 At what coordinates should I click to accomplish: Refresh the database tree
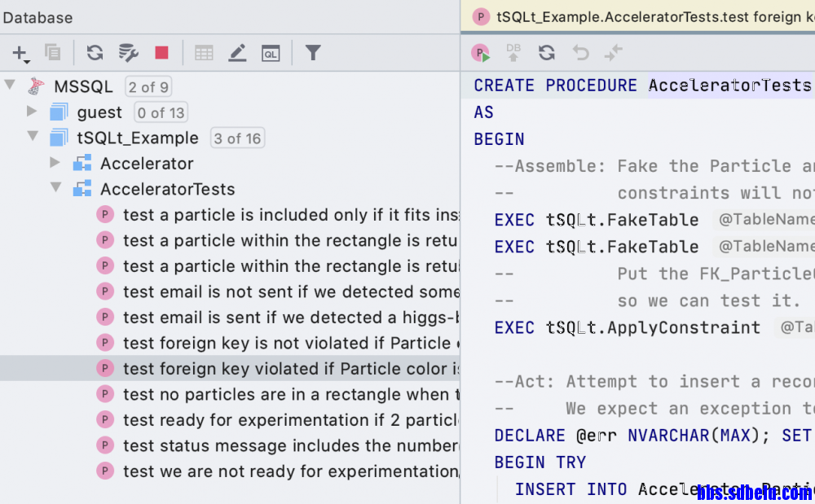[x=95, y=52]
